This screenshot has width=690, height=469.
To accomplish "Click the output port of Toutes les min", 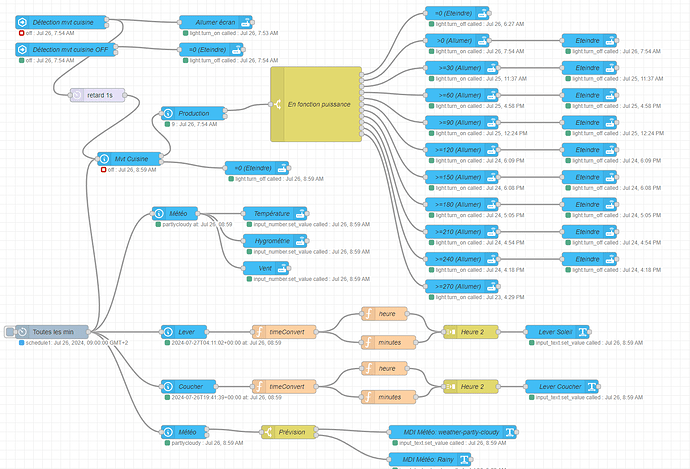I will point(89,332).
